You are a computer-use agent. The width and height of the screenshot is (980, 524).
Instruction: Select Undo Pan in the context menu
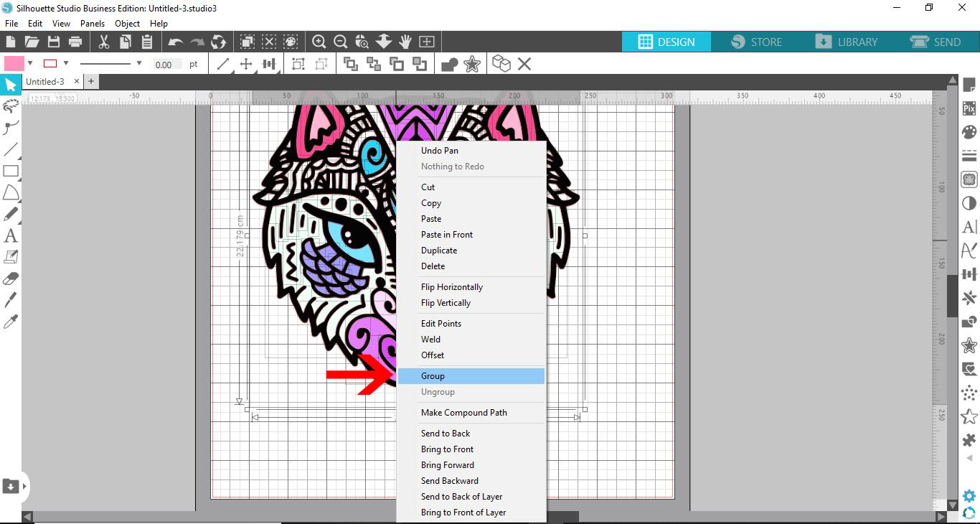471,151
